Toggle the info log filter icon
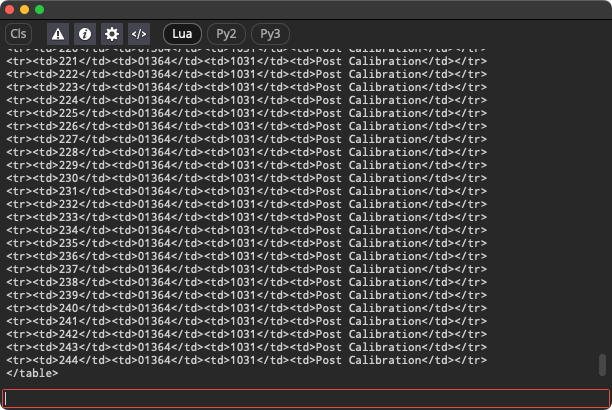 (85, 34)
